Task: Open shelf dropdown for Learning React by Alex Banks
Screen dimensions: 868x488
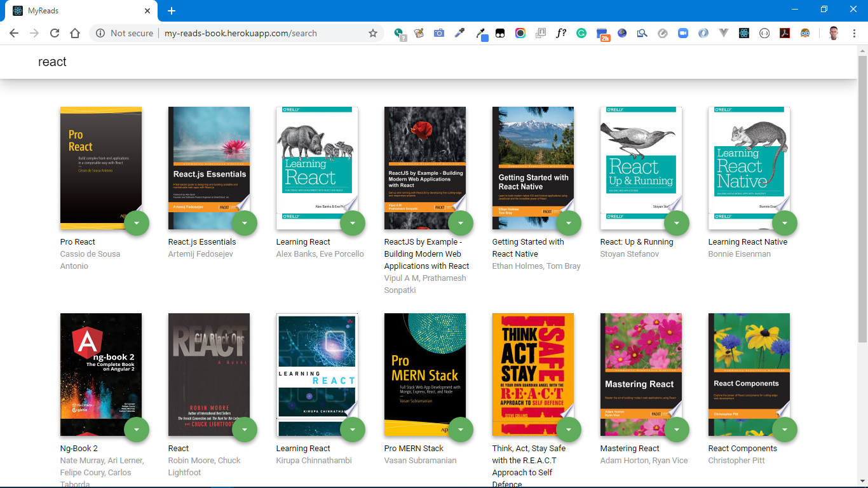Action: coord(353,223)
